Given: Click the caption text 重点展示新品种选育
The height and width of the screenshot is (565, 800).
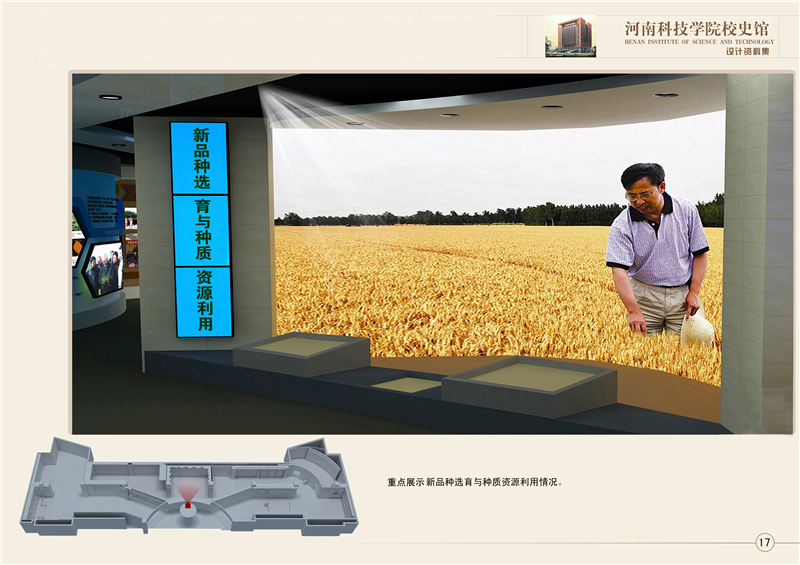Looking at the screenshot, I should point(475,482).
